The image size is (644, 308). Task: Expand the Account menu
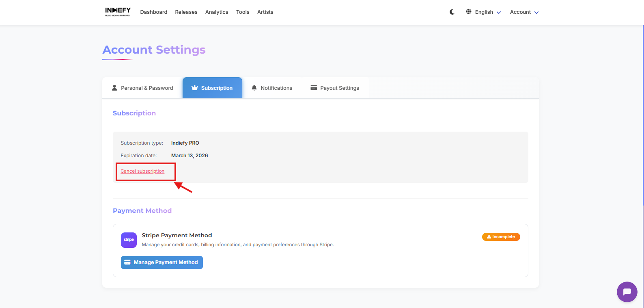[x=524, y=12]
